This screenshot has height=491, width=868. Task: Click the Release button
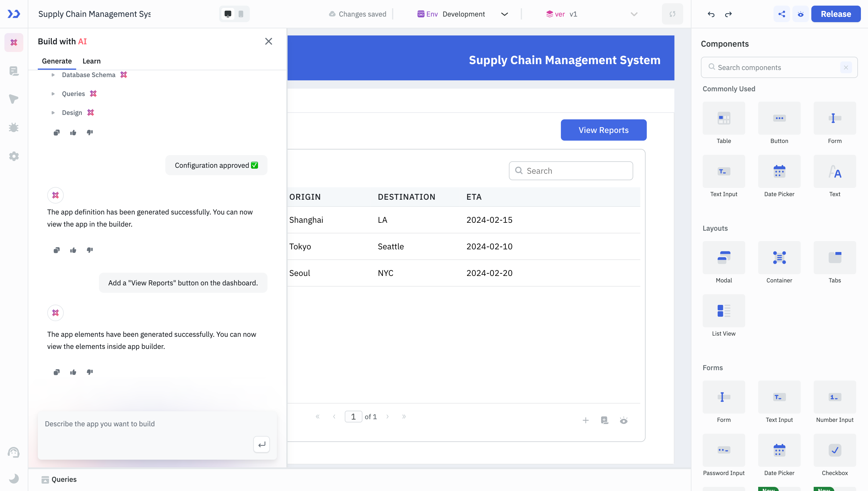coord(835,13)
